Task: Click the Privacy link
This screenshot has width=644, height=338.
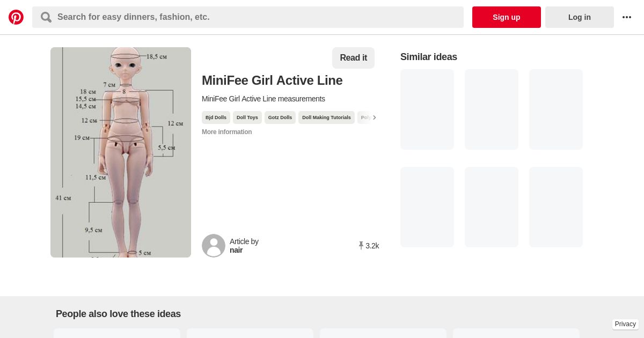Action: 625,324
